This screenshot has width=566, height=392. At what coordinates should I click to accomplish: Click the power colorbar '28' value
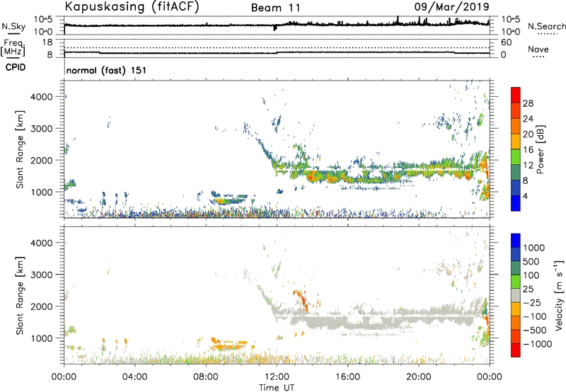click(x=528, y=103)
